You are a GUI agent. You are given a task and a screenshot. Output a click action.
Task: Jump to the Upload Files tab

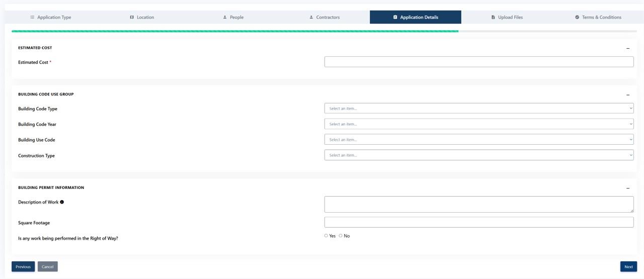(x=507, y=17)
